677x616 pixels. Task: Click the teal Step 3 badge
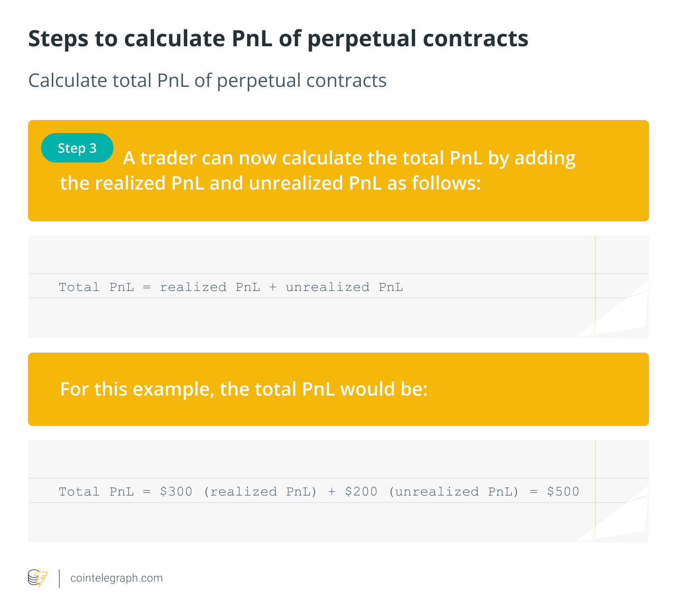[77, 148]
